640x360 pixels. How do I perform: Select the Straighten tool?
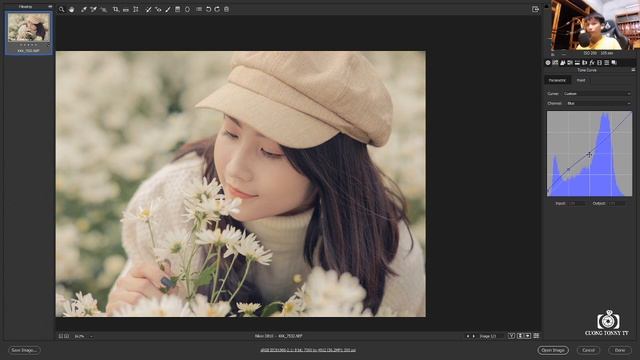coord(126,9)
